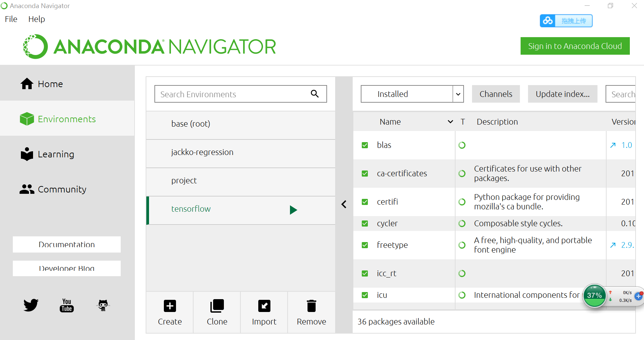This screenshot has width=644, height=340.
Task: Toggle the cycler package checkbox
Action: pos(365,224)
